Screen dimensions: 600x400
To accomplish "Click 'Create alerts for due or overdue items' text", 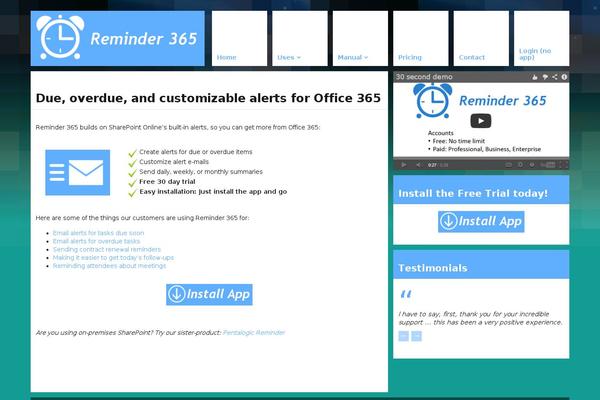I will pyautogui.click(x=196, y=152).
